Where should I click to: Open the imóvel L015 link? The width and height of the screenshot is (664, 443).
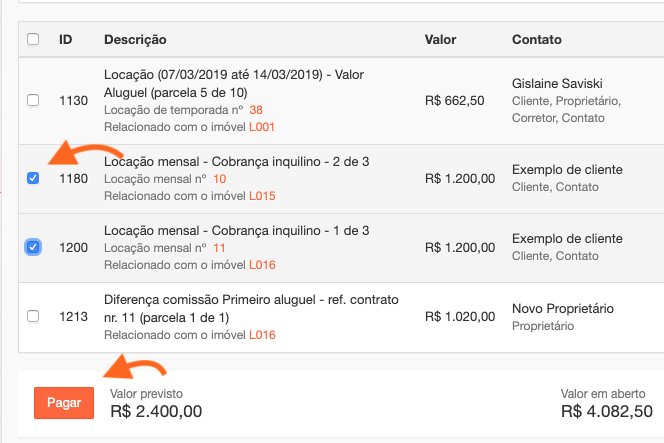(x=262, y=196)
